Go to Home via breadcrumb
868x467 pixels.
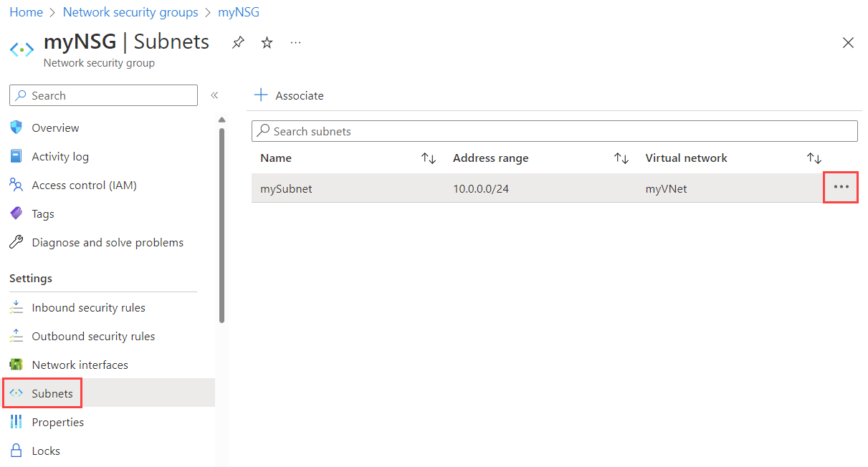26,11
